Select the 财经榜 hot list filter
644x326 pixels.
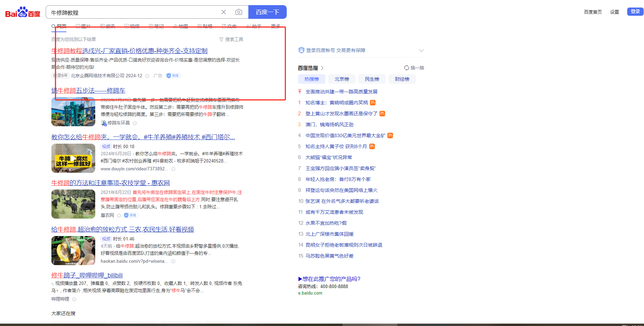tap(402, 79)
